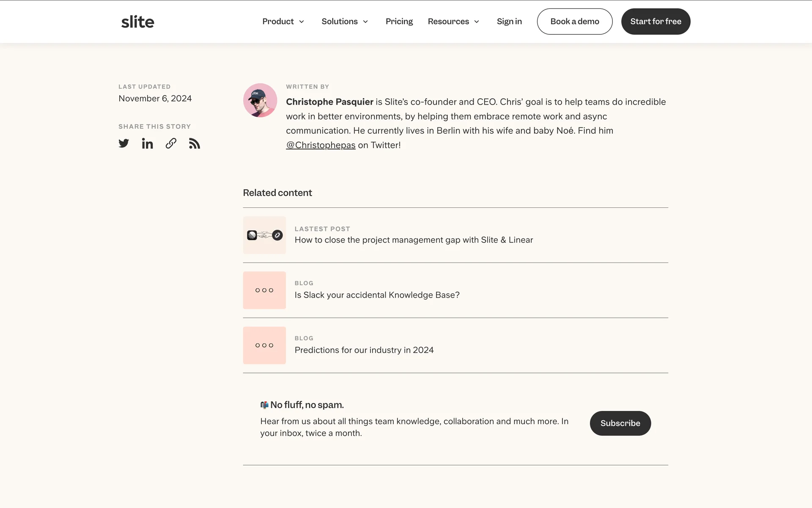This screenshot has width=812, height=508.
Task: Click the Subscribe button
Action: coord(620,423)
